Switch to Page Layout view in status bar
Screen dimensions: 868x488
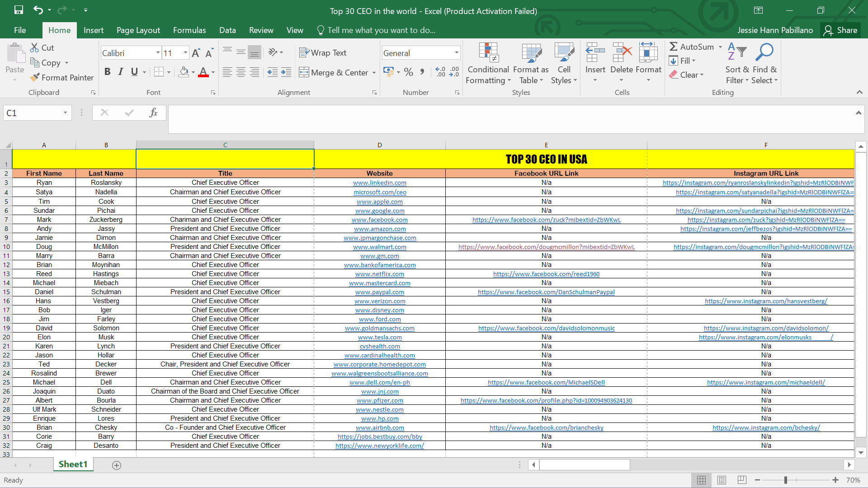[x=722, y=480]
